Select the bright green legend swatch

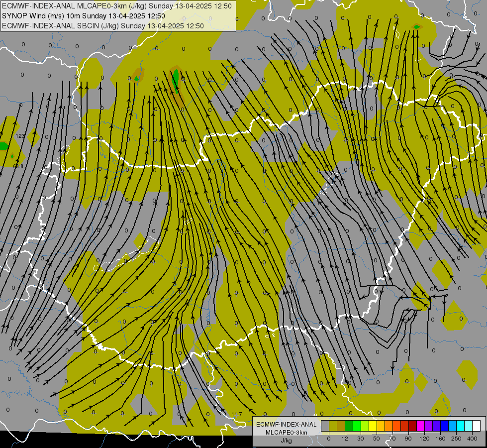(357, 426)
